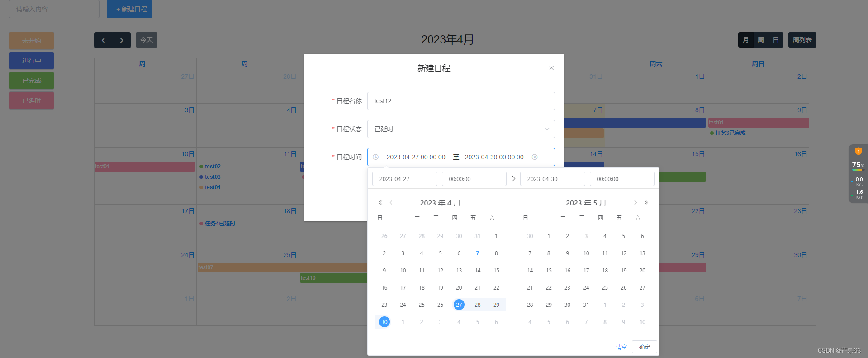Image resolution: width=868 pixels, height=358 pixels.
Task: Click the 周六 column header
Action: [x=656, y=64]
